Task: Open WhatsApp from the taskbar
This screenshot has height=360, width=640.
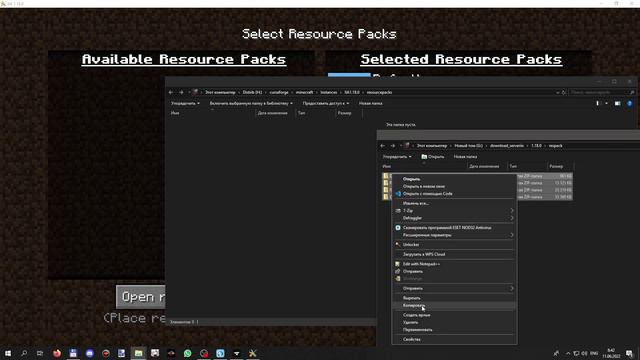Action: click(187, 353)
